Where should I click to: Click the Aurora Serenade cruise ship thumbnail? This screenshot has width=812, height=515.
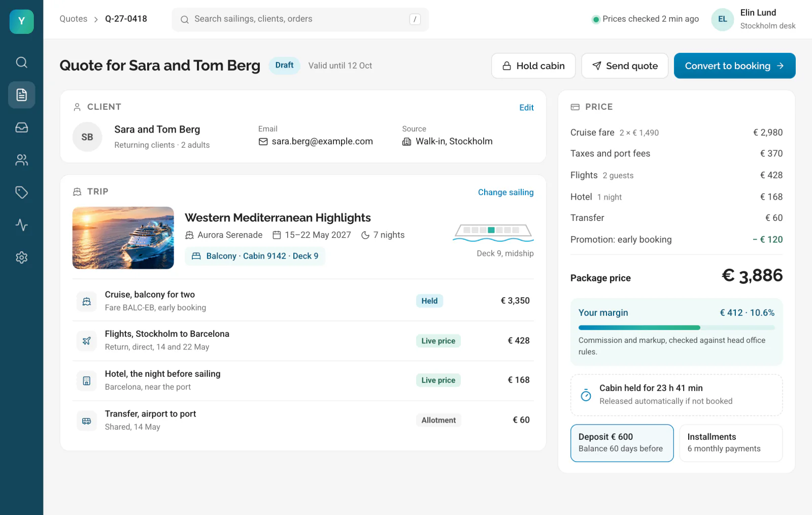pos(123,238)
